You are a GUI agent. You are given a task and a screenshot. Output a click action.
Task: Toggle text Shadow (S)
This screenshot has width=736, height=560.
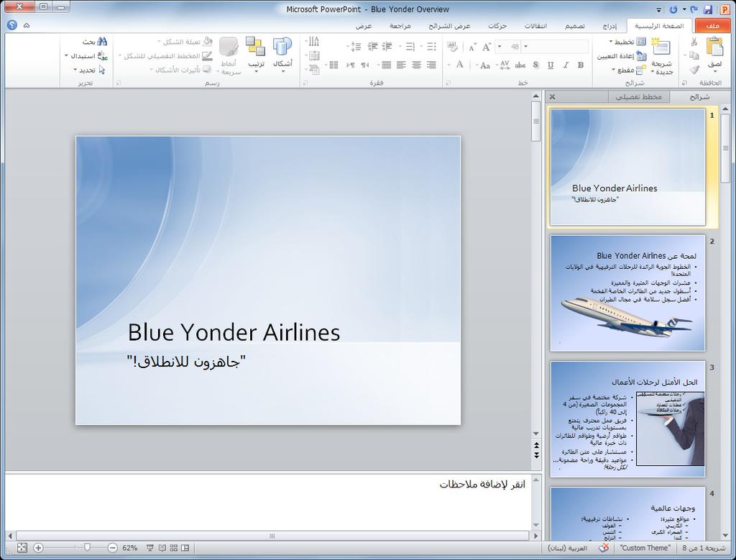pos(535,65)
